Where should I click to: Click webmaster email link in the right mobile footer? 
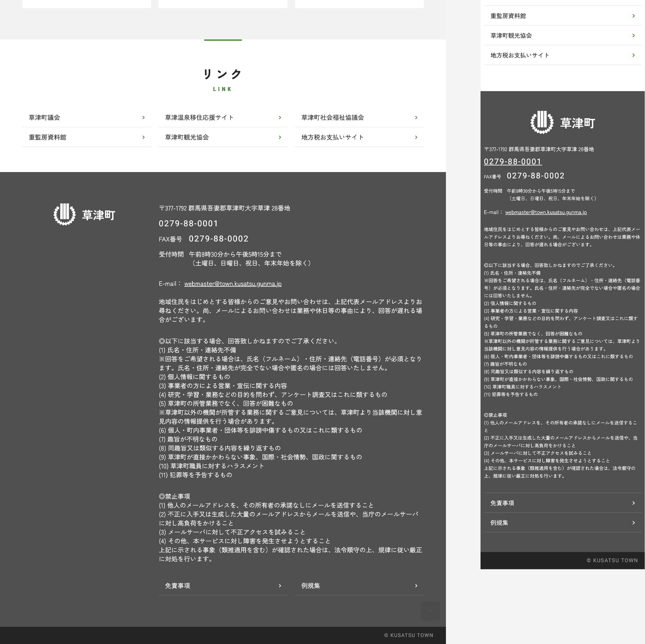(546, 212)
